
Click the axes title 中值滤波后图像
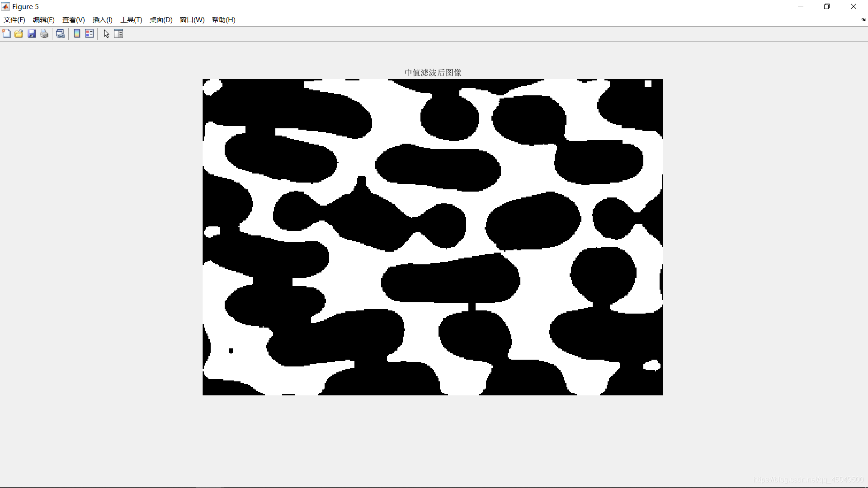433,73
